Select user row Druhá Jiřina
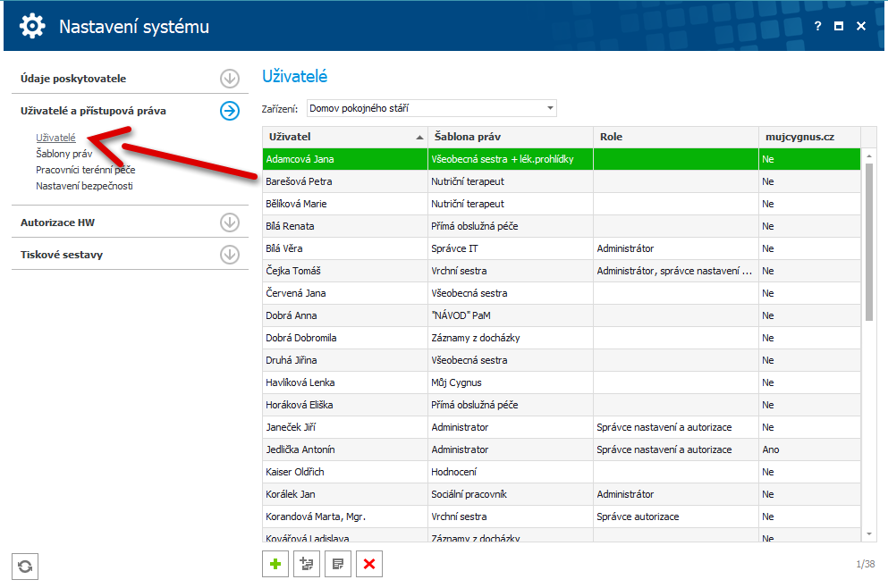 [562, 360]
